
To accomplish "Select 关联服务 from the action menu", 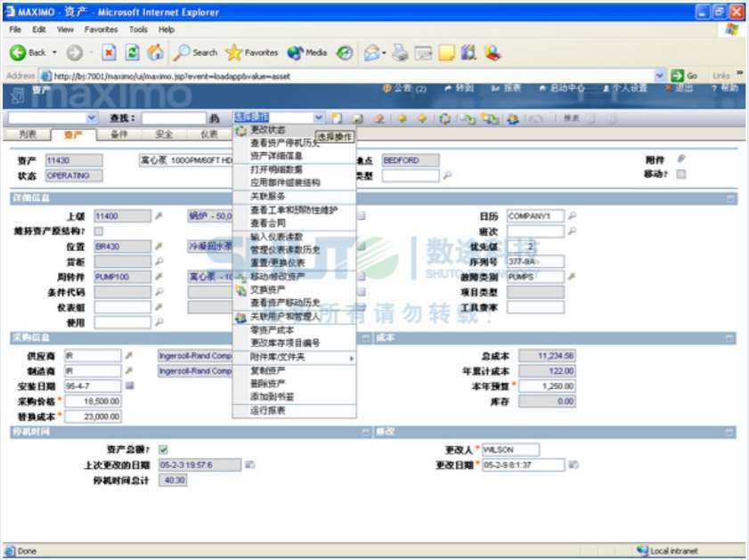I will [294, 196].
